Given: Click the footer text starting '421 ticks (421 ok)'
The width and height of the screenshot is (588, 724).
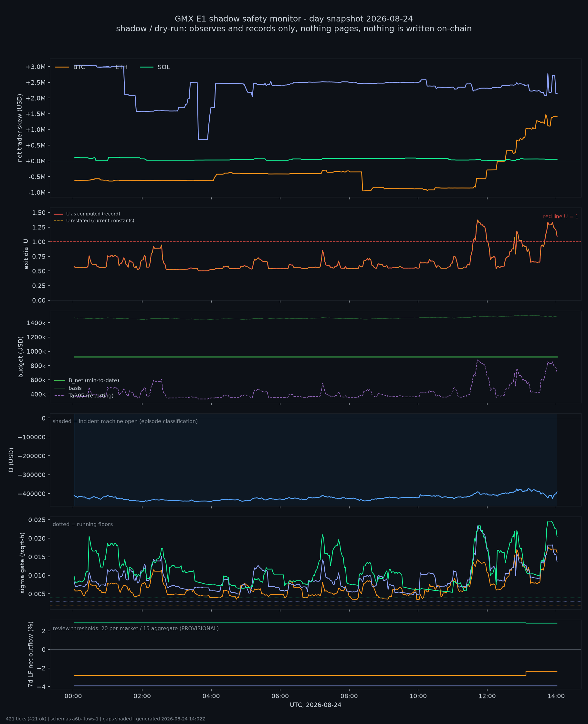Looking at the screenshot, I should [x=105, y=719].
